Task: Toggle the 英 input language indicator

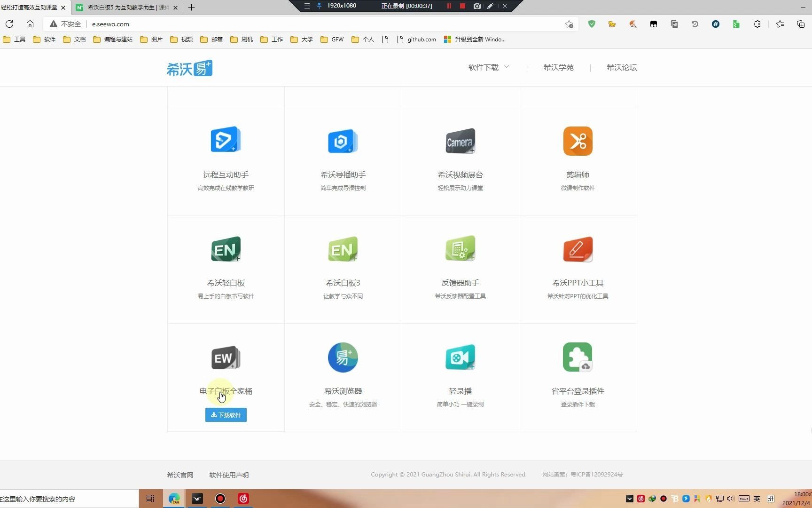Action: pyautogui.click(x=757, y=499)
